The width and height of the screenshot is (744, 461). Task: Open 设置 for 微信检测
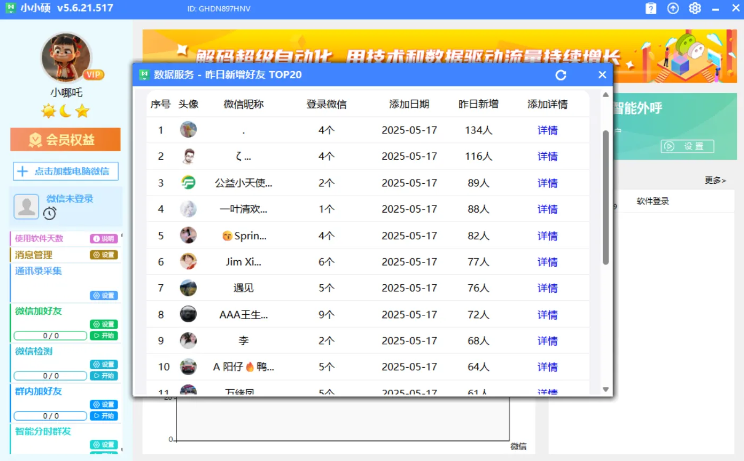point(103,364)
